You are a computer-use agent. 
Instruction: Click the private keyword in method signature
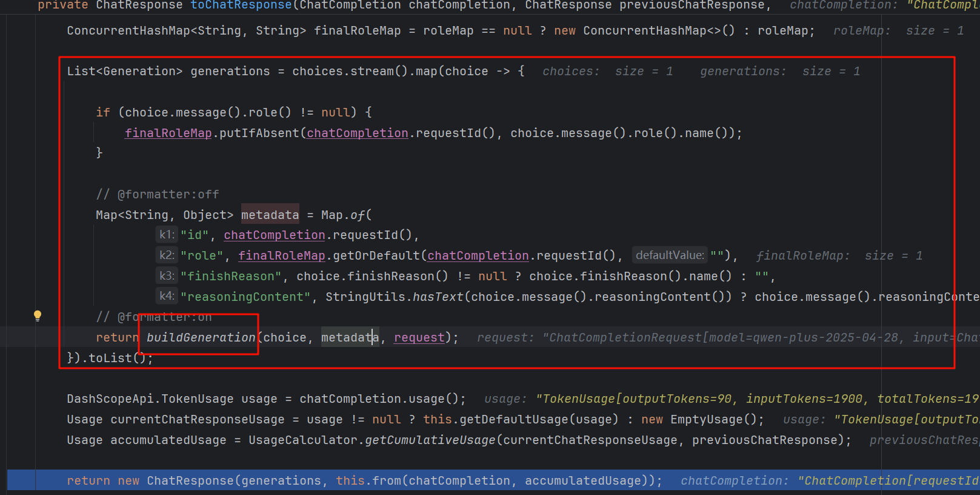pyautogui.click(x=63, y=5)
